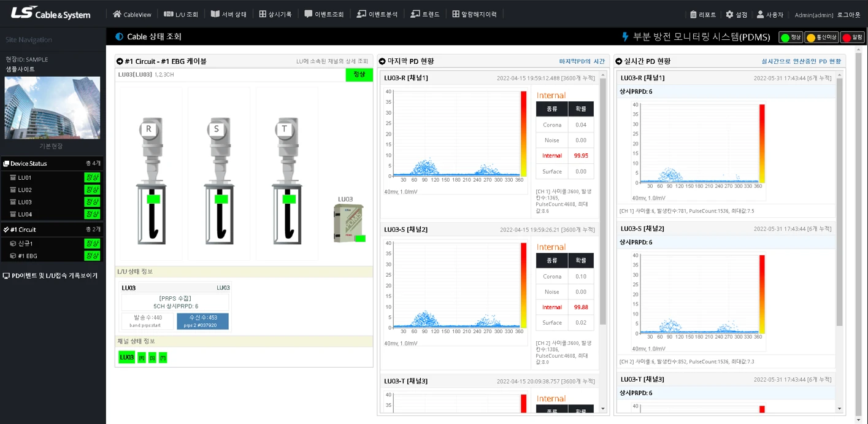Viewport: 868px width, 424px height.
Task: Click 마지막PD의 시간 link
Action: click(582, 61)
